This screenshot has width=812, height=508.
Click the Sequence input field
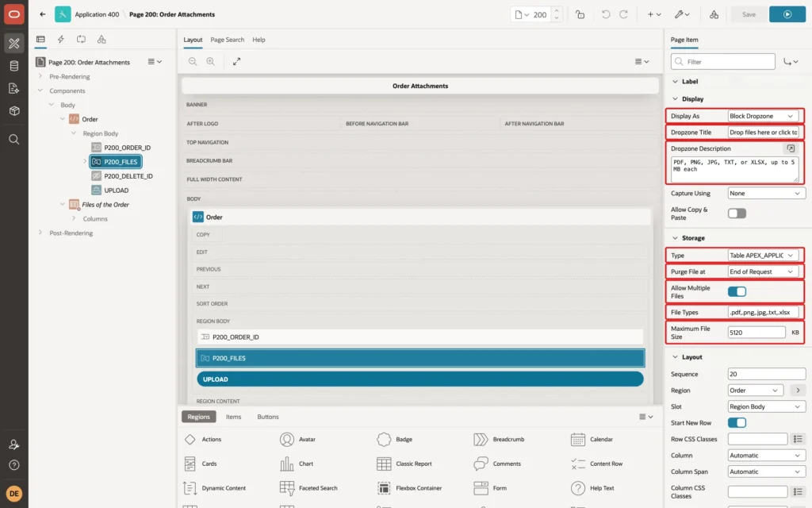click(767, 375)
